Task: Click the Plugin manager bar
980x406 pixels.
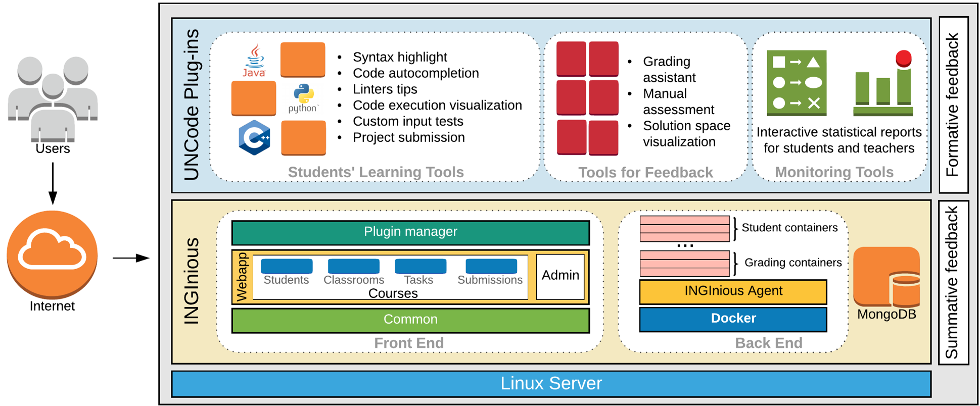Action: coord(410,232)
